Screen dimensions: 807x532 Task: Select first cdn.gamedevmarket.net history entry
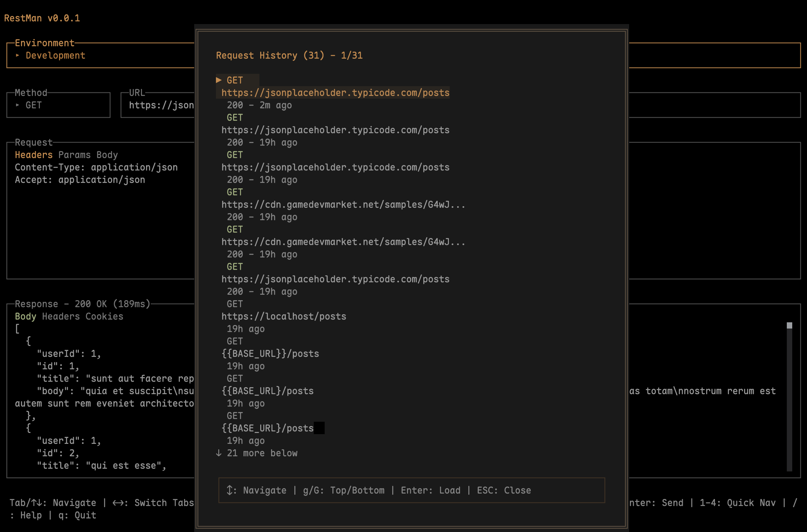pyautogui.click(x=343, y=205)
